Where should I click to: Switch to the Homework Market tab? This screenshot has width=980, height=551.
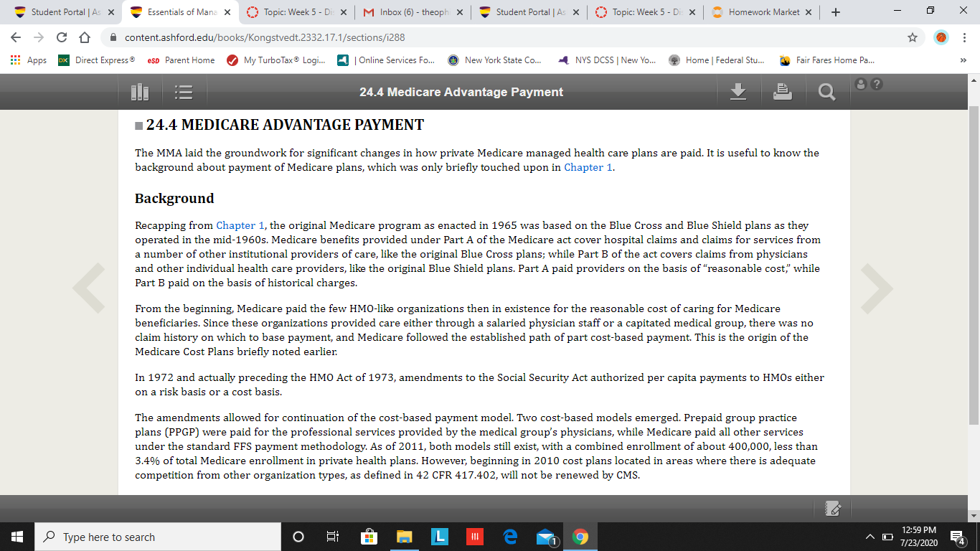[x=763, y=12]
